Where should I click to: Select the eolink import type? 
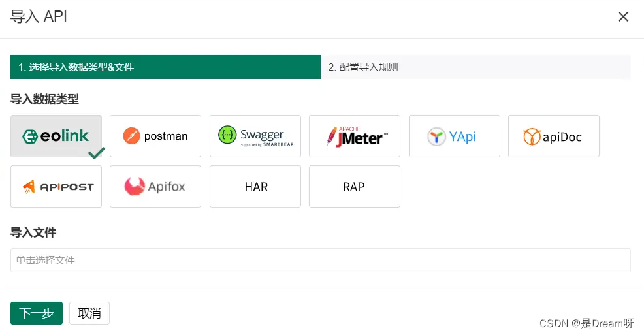pyautogui.click(x=56, y=136)
